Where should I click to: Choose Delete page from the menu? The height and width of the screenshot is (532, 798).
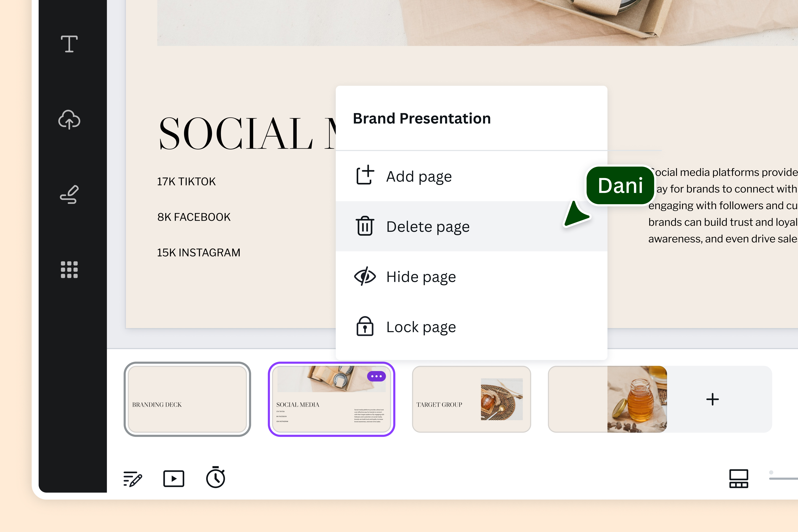(428, 226)
